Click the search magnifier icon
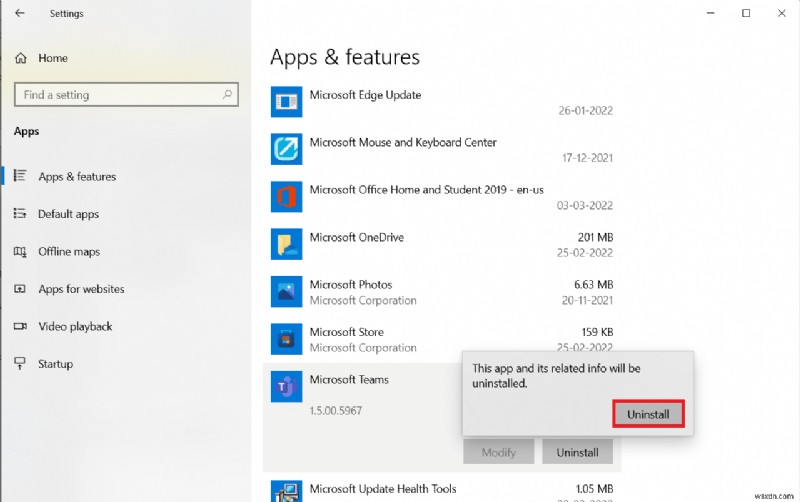The width and height of the screenshot is (800, 502). click(228, 94)
